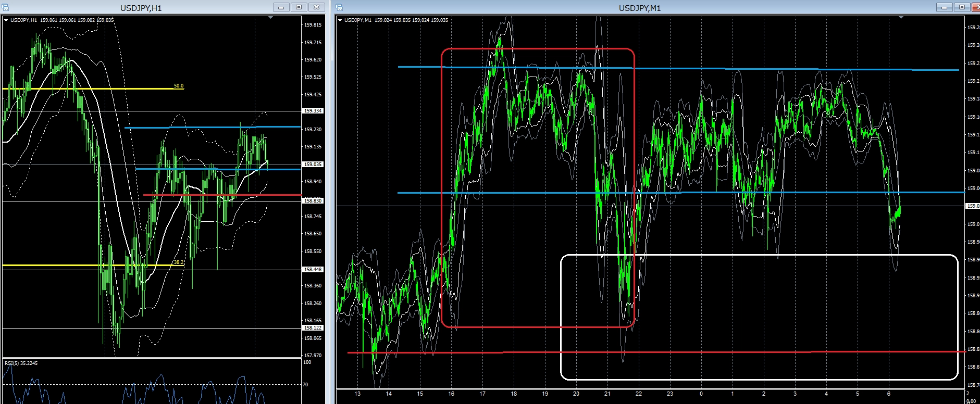Click the 38.2 Fibonacci level label
The height and width of the screenshot is (404, 980).
coord(179,262)
